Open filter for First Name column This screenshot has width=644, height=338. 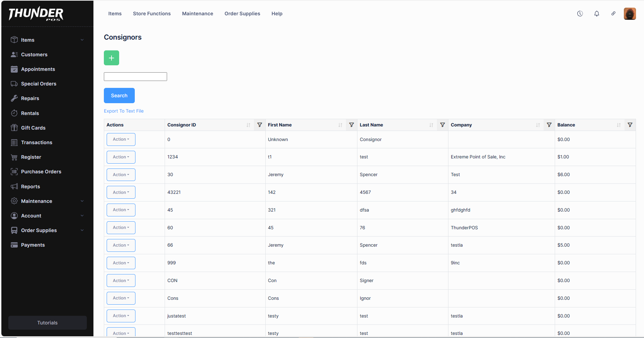[351, 125]
